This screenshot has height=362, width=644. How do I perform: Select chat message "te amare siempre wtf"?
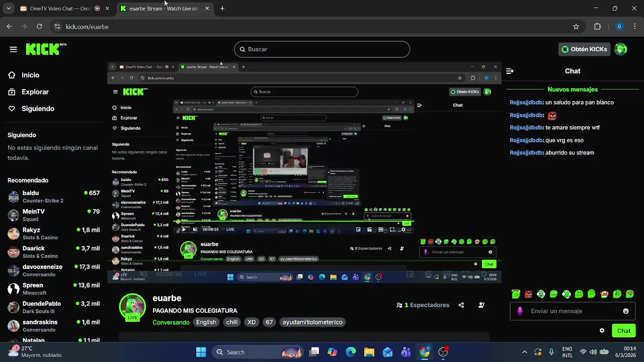(573, 128)
